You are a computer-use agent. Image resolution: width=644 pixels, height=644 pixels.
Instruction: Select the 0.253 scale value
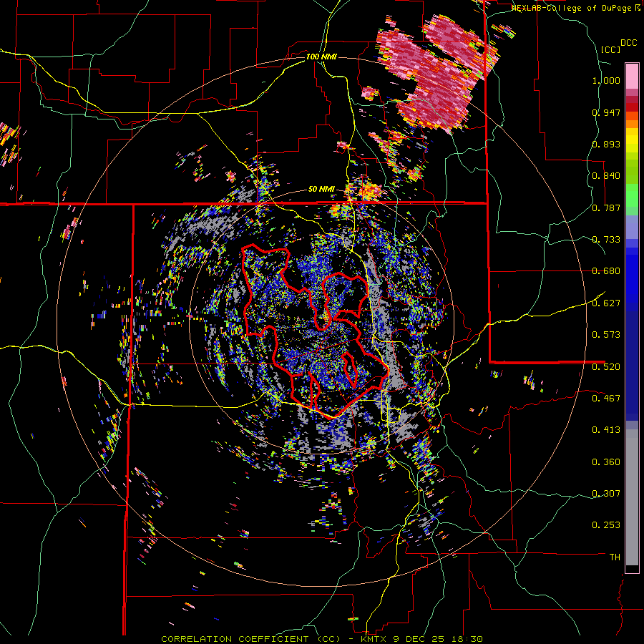point(606,525)
